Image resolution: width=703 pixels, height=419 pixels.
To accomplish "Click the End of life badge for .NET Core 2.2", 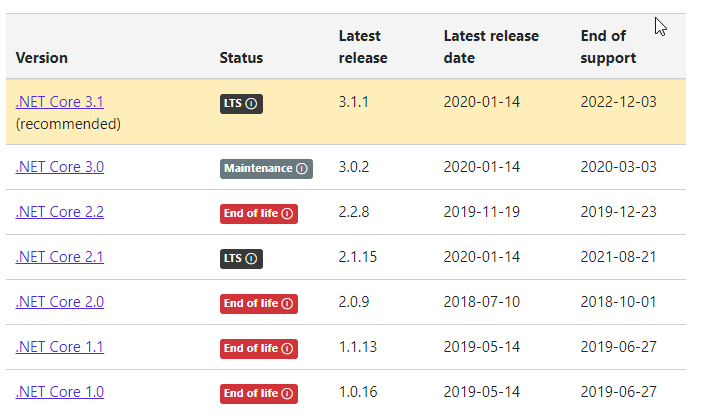I will coord(259,214).
